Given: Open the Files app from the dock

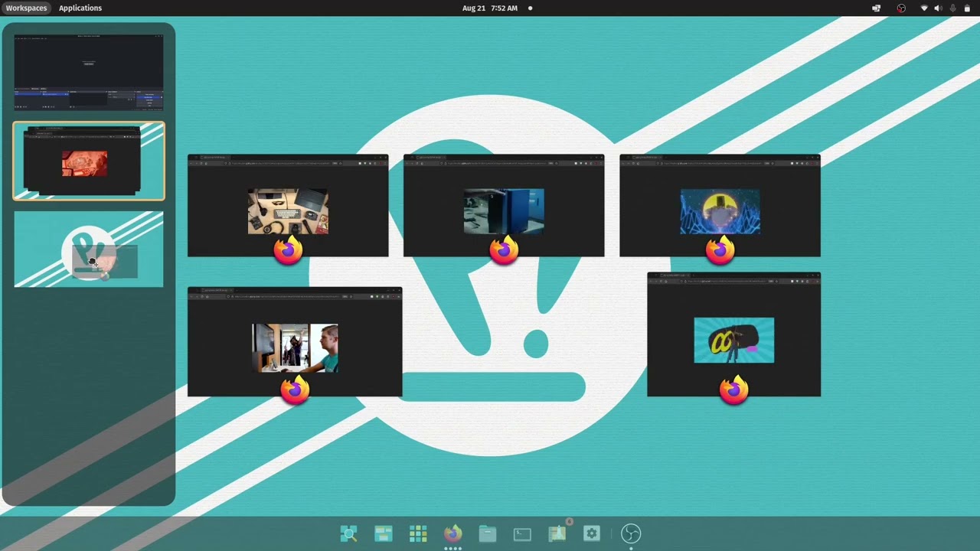Looking at the screenshot, I should (x=487, y=533).
